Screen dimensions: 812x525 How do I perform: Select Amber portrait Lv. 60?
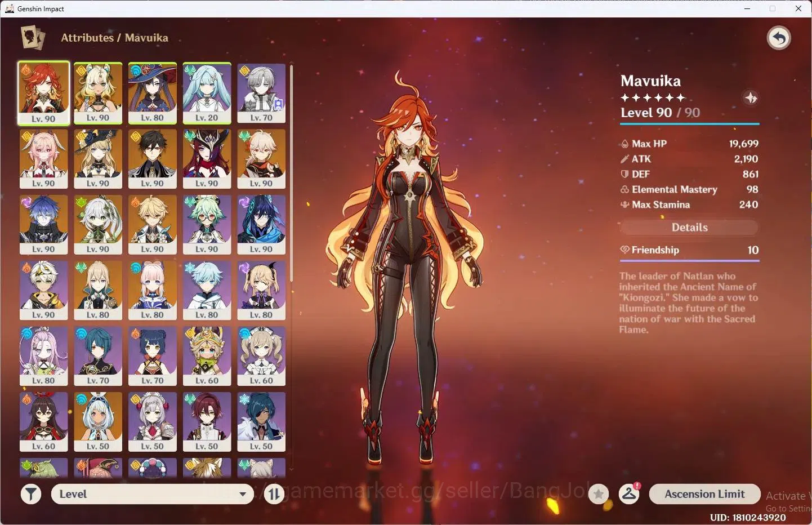click(43, 422)
